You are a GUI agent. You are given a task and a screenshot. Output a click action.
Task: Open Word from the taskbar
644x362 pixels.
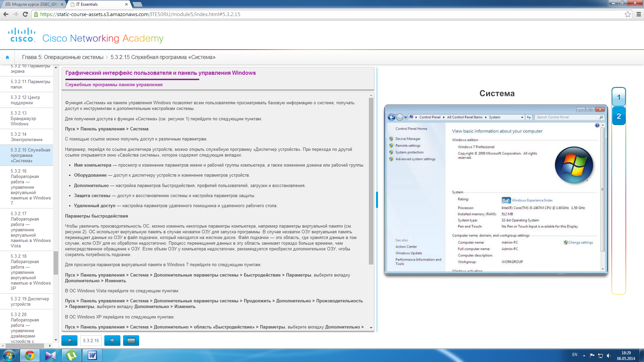point(92,355)
